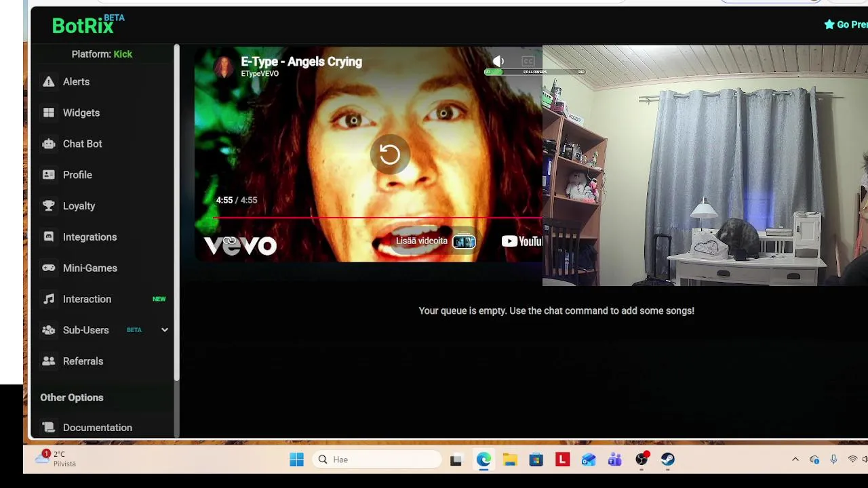The width and height of the screenshot is (868, 488).
Task: Open Microsoft Edge from the taskbar
Action: [483, 460]
